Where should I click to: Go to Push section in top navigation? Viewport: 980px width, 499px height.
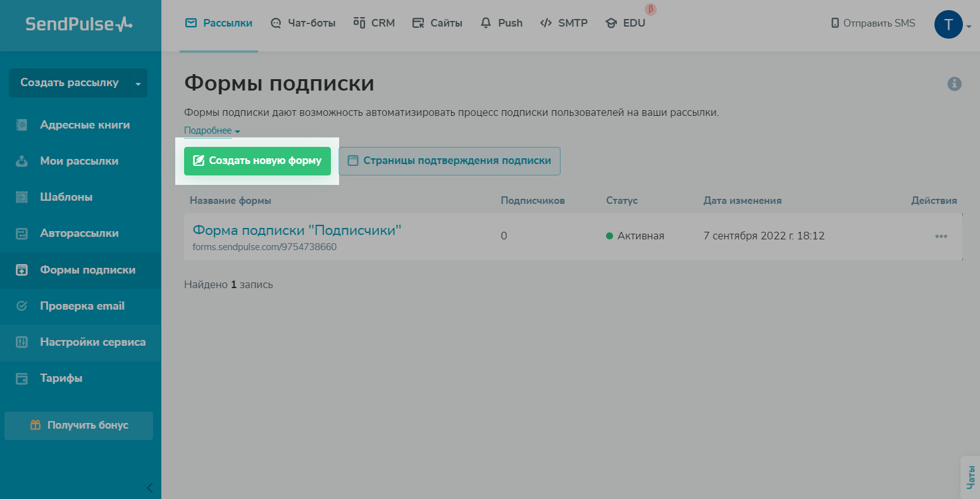[501, 23]
